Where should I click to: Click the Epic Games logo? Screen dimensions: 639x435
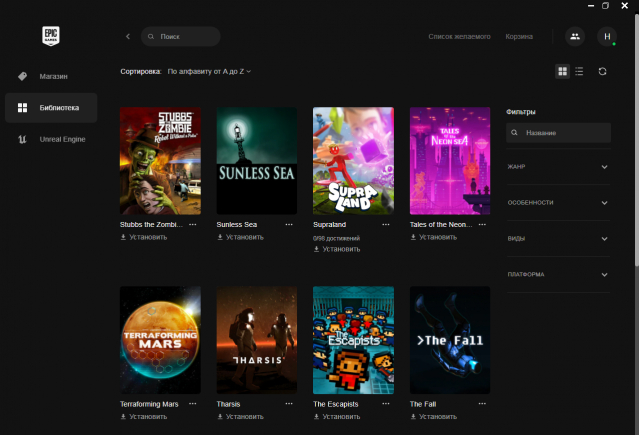(x=51, y=36)
